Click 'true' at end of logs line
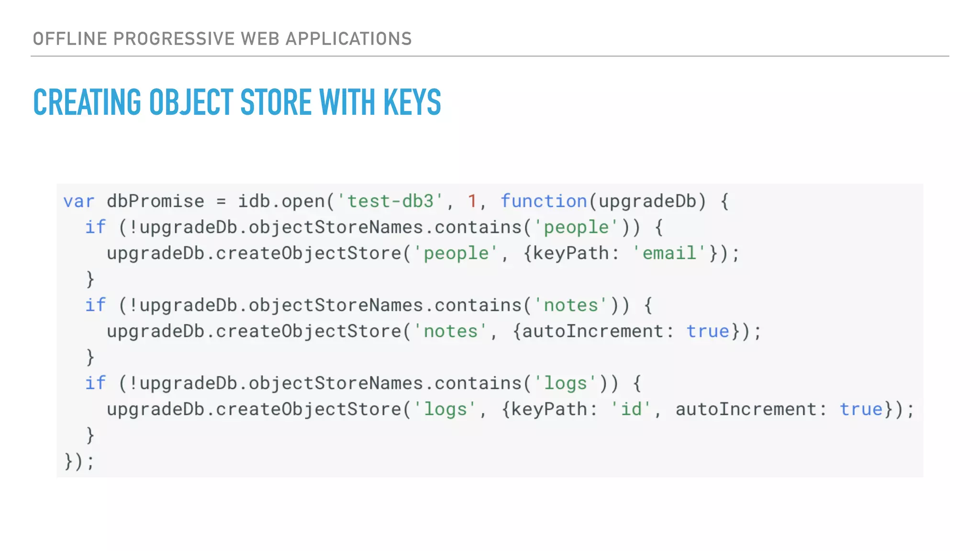 coord(861,409)
